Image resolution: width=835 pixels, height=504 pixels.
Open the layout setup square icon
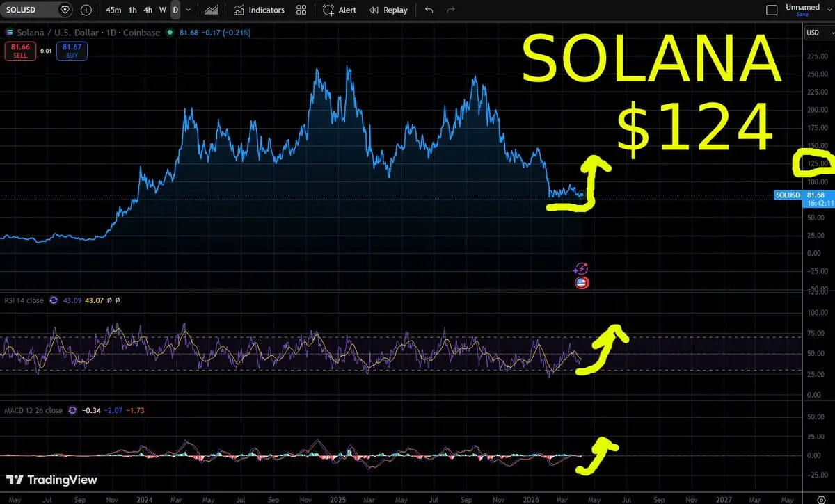coord(771,10)
